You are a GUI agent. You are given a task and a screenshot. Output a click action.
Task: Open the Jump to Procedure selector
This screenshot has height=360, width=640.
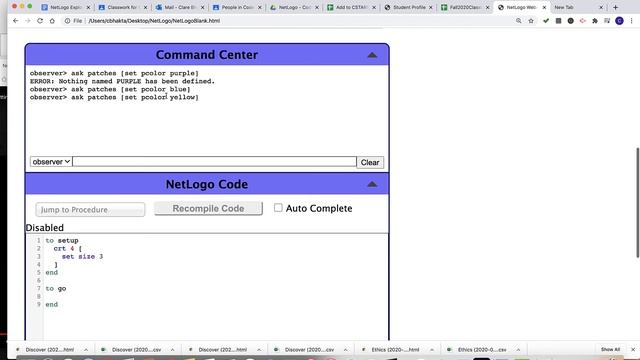point(90,209)
